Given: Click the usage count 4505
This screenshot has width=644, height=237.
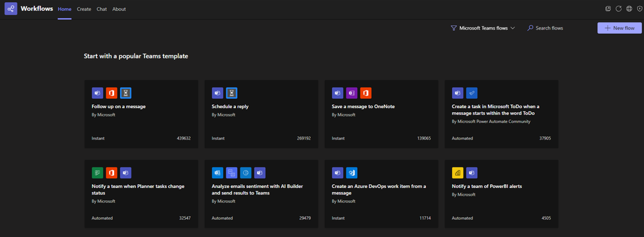Looking at the screenshot, I should click(x=546, y=218).
